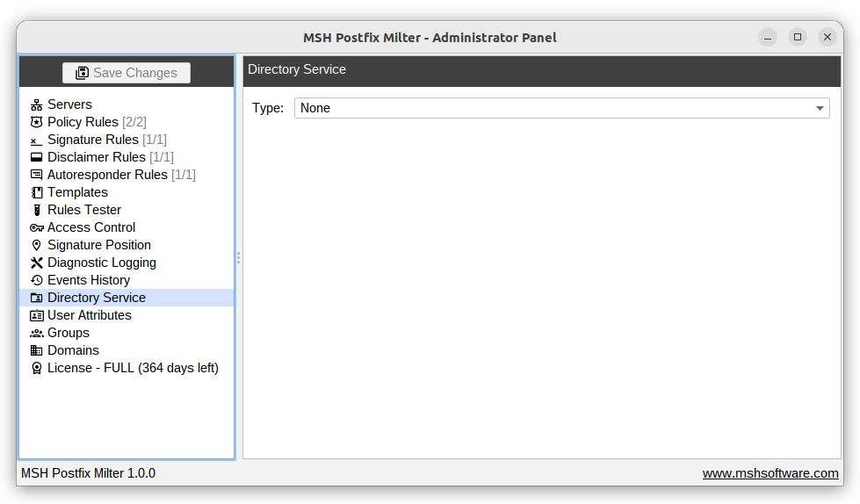Viewport: 860px width, 504px height.
Task: Visit www.mshsoftware.com link
Action: click(x=770, y=473)
